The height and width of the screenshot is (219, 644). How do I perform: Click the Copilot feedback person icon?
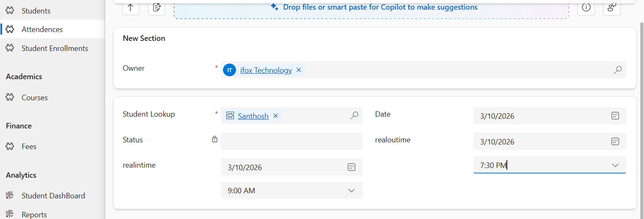pyautogui.click(x=612, y=7)
